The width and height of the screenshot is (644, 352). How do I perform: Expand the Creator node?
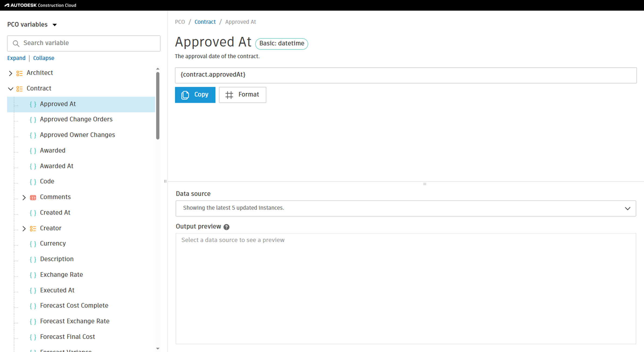24,229
